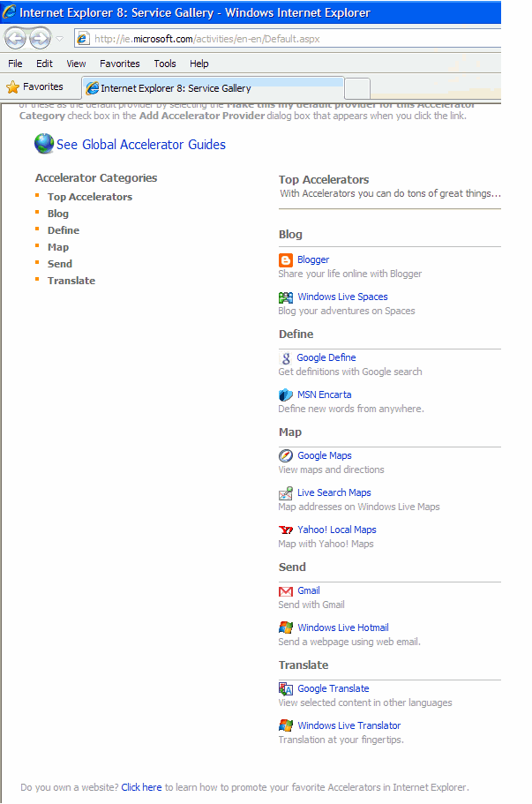Open the Help menu
The height and width of the screenshot is (804, 532).
point(199,64)
